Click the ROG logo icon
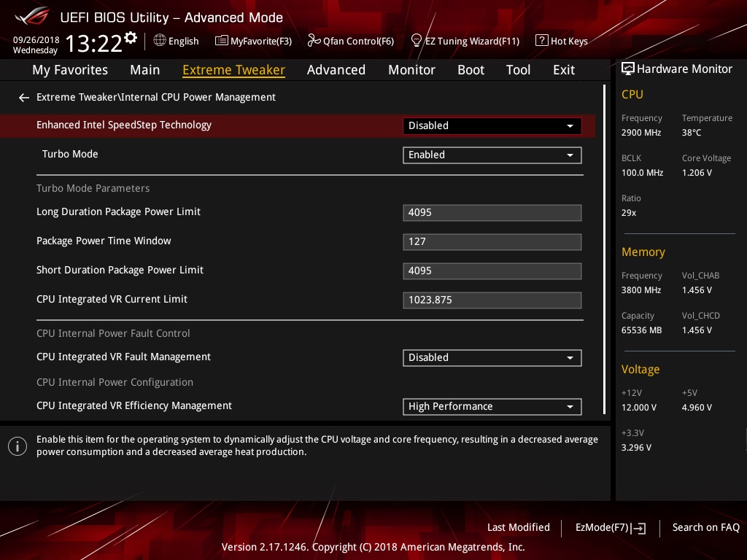The width and height of the screenshot is (747, 560). (x=31, y=16)
